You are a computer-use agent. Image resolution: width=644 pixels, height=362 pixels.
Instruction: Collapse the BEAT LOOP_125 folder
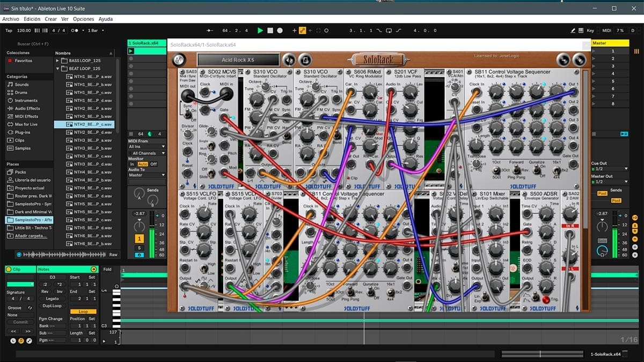[58, 69]
